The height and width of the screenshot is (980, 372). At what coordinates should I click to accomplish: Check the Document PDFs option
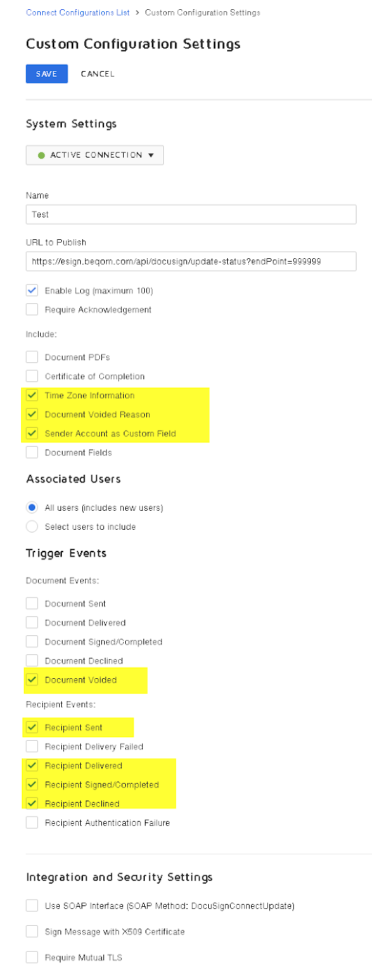coord(32,357)
